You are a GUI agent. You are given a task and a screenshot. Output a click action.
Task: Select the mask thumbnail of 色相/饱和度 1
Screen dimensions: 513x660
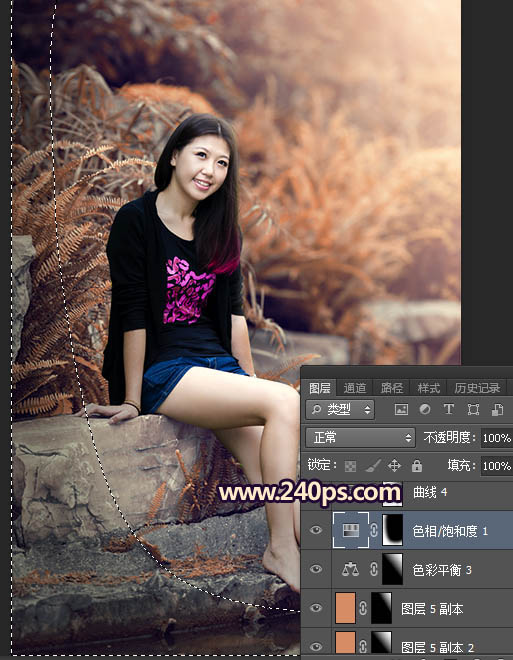(x=392, y=530)
